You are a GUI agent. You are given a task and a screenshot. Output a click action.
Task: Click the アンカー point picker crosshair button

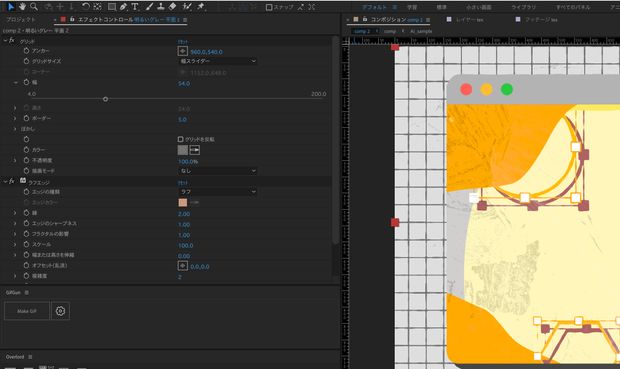click(183, 51)
